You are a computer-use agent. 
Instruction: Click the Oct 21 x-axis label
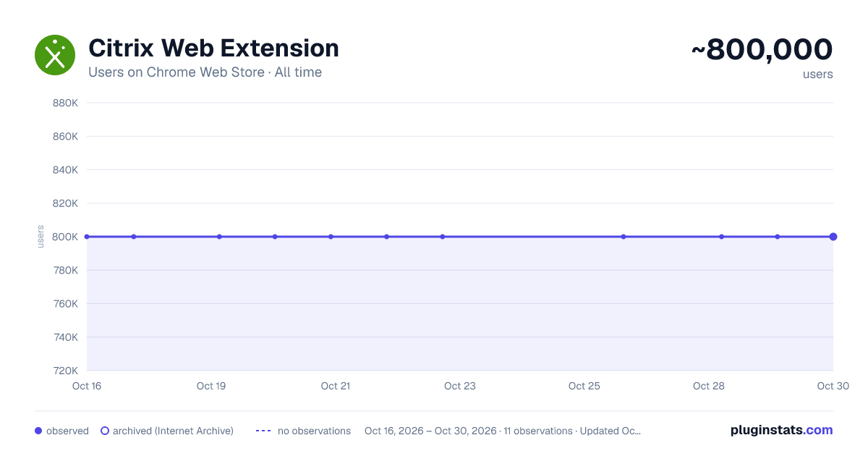click(x=336, y=386)
